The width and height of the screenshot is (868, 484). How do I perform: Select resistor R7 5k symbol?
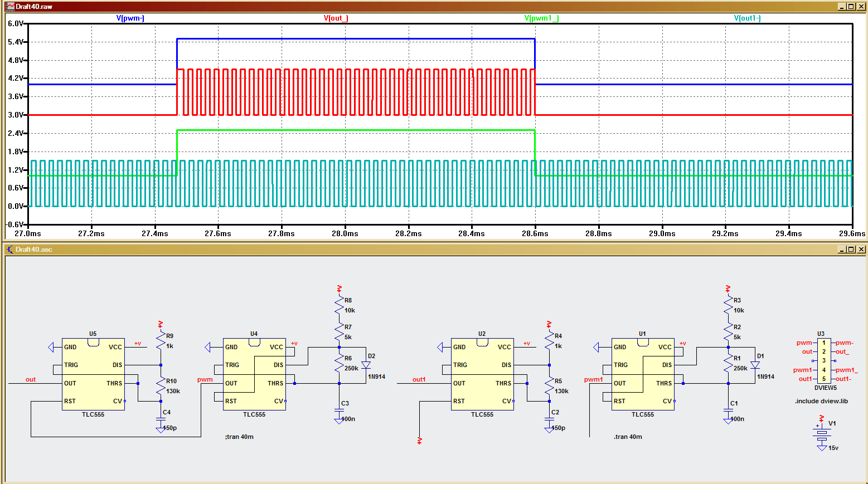coord(339,332)
